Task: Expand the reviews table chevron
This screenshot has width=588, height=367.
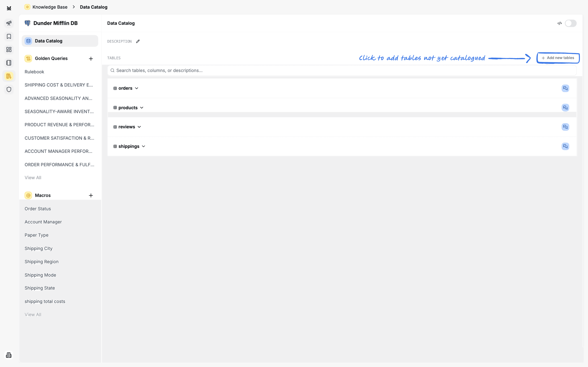Action: click(139, 127)
